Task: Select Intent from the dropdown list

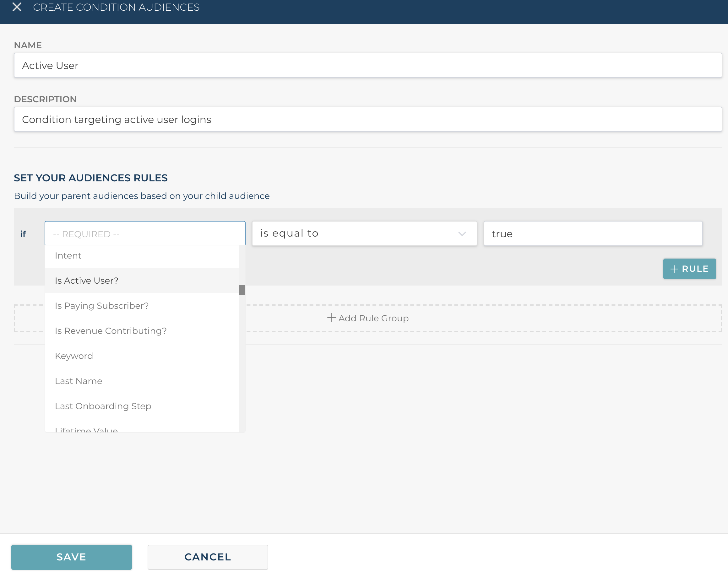Action: (x=68, y=255)
